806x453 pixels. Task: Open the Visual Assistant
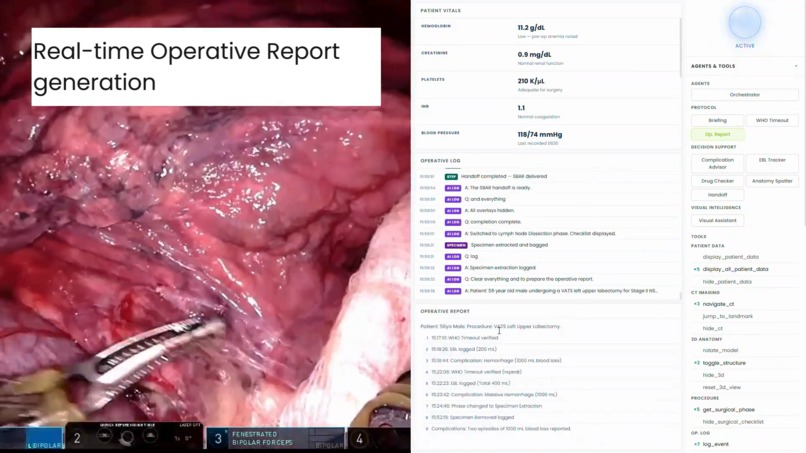pyautogui.click(x=717, y=221)
